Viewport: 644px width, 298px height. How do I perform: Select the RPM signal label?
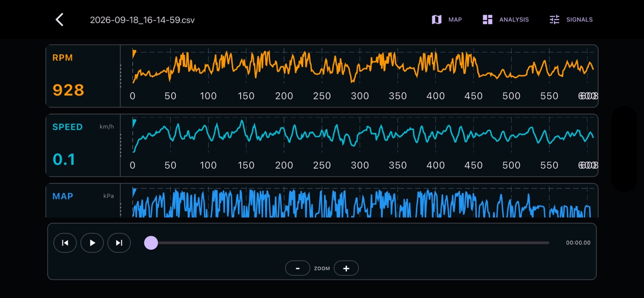pos(62,58)
